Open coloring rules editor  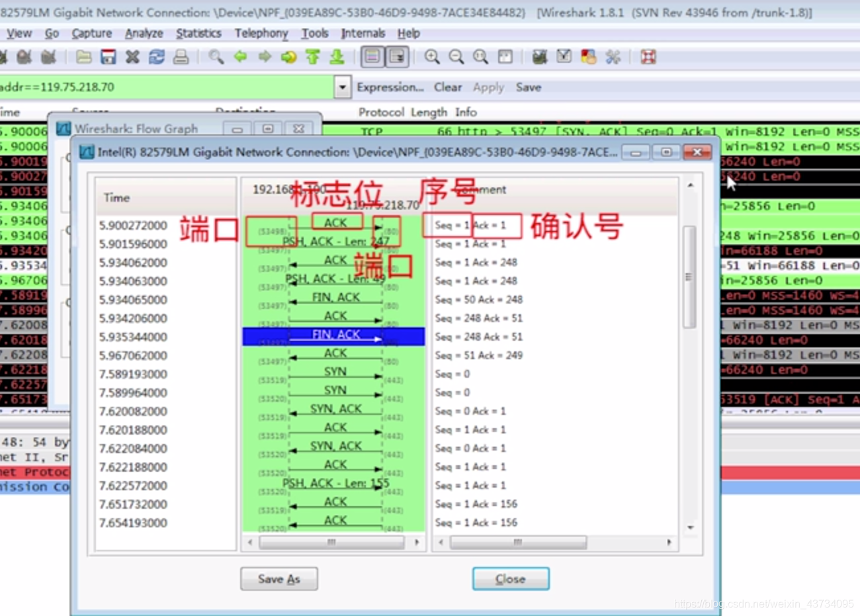(x=588, y=58)
